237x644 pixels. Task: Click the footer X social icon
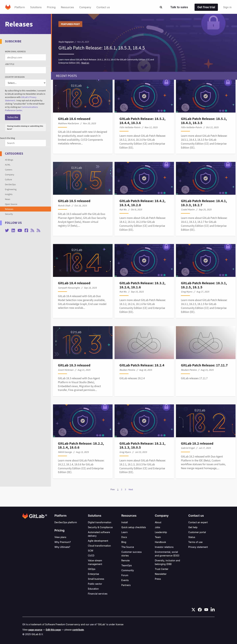pos(193,609)
